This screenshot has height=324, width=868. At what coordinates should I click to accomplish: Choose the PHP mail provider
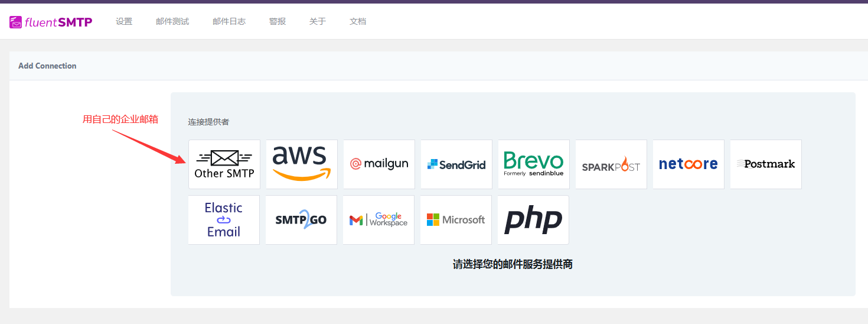click(533, 220)
